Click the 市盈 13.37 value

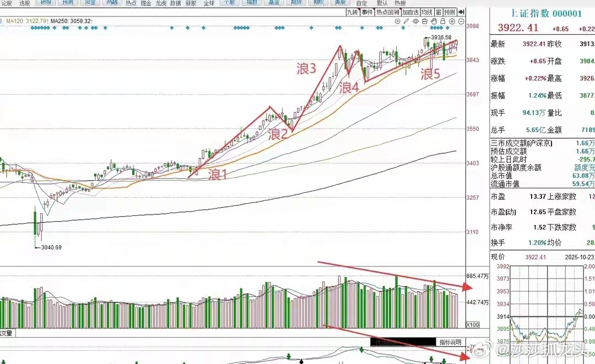[538, 197]
